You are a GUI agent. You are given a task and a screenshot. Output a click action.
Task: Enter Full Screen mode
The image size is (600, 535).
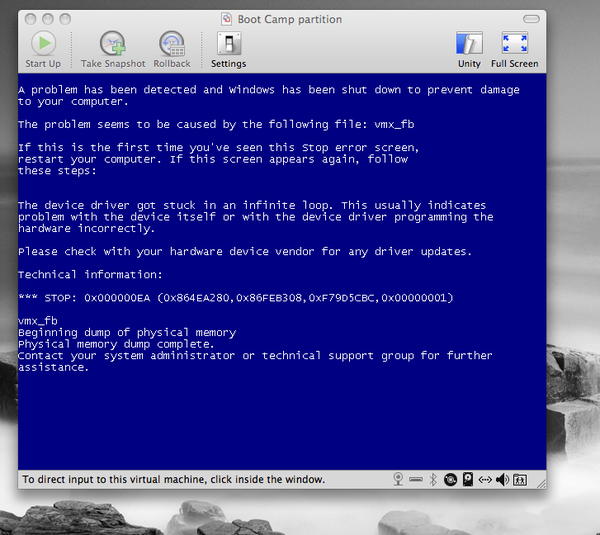515,43
